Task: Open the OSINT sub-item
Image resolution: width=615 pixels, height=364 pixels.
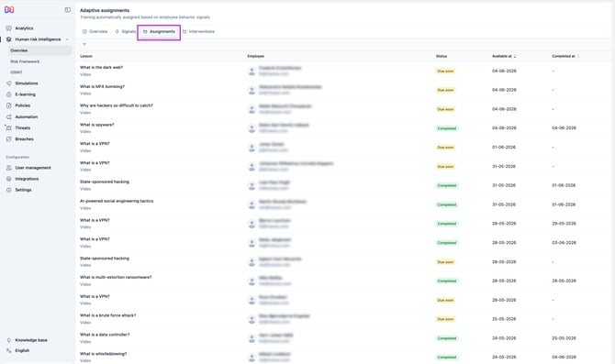Action: 17,72
